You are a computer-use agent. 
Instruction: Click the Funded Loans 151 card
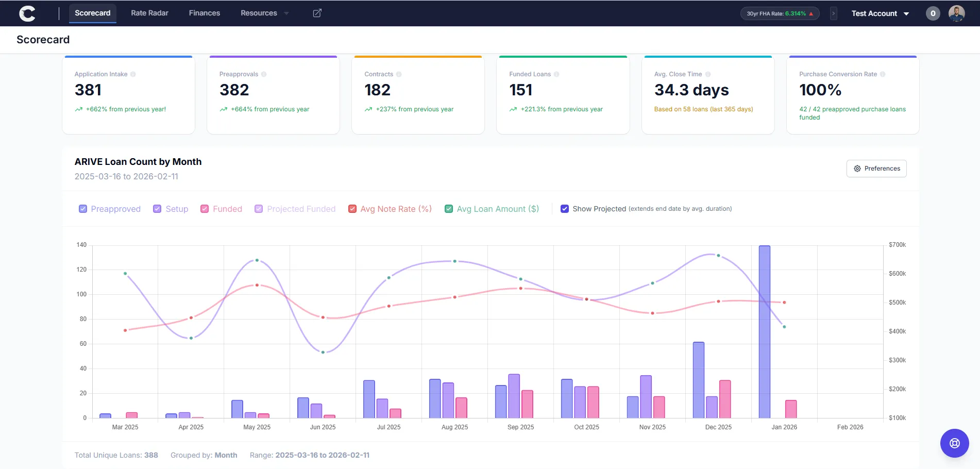[563, 95]
